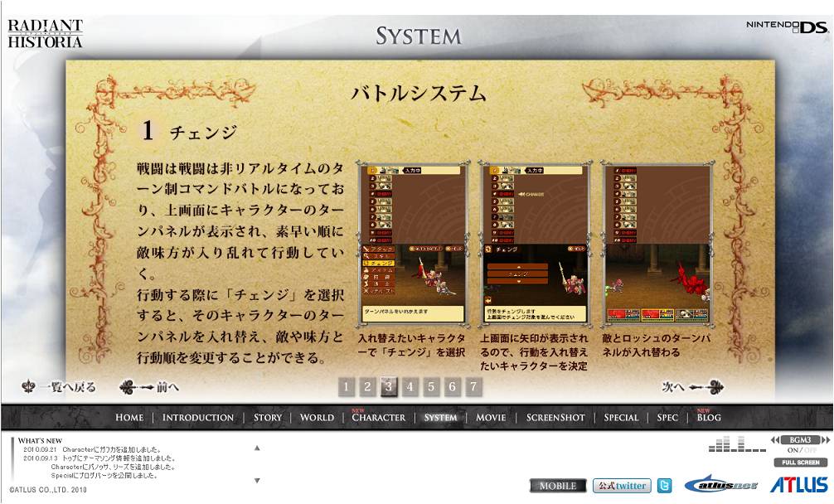
Task: Select page 7 in pagination
Action: coord(474,386)
